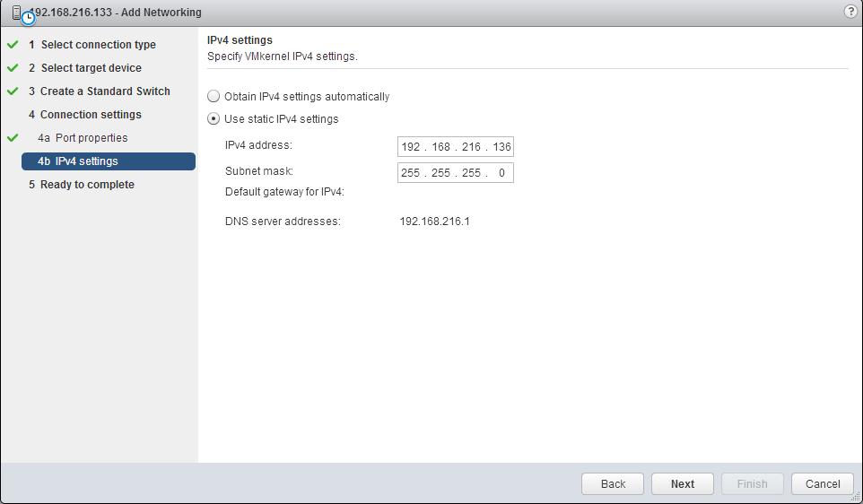Click subnet mask last octet 0

(x=501, y=173)
